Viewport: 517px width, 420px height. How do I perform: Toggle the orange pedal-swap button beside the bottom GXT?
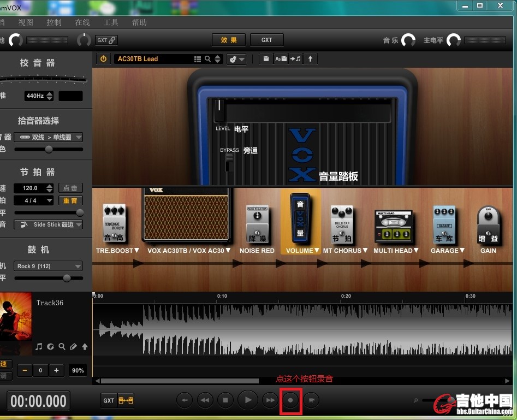[126, 400]
